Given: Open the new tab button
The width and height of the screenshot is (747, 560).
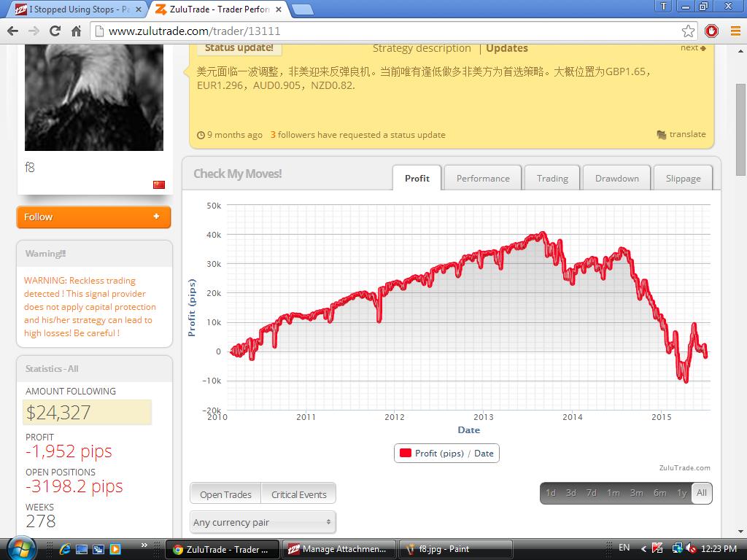Looking at the screenshot, I should pyautogui.click(x=302, y=9).
